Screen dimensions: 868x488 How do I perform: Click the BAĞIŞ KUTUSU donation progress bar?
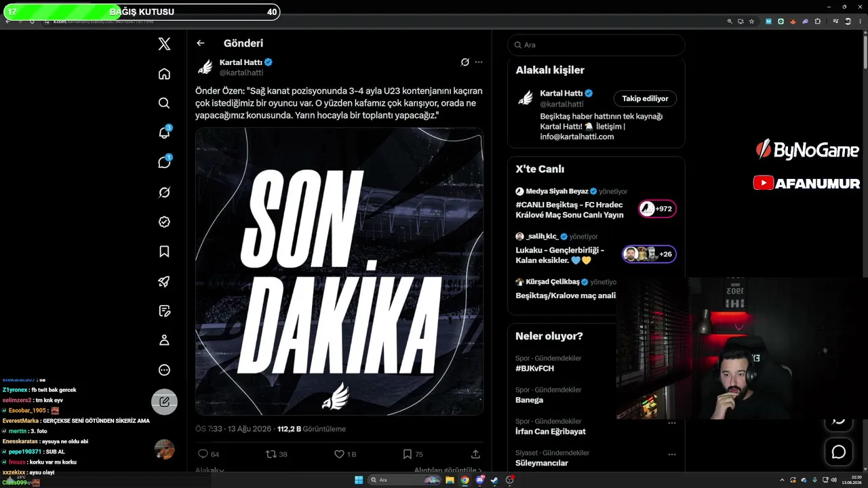[142, 12]
